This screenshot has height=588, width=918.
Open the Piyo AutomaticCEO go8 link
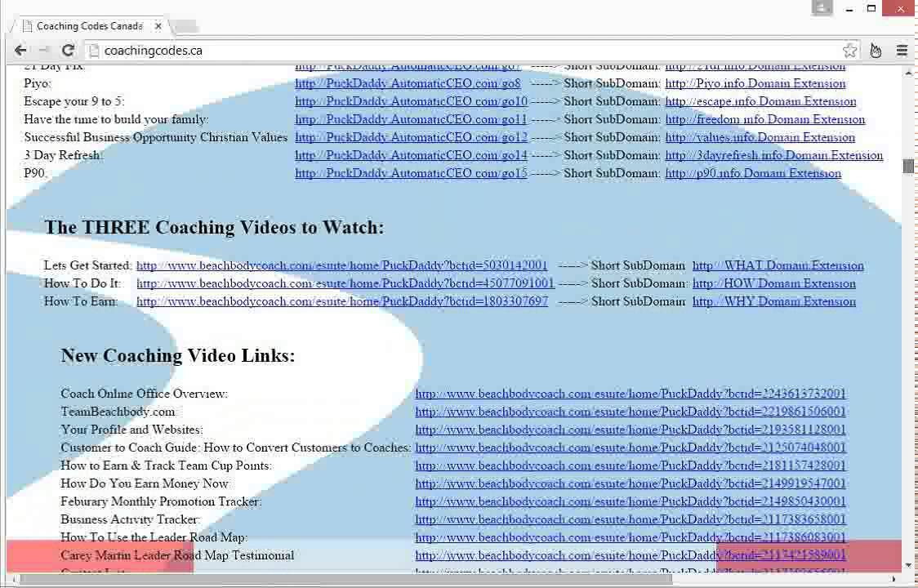point(408,83)
